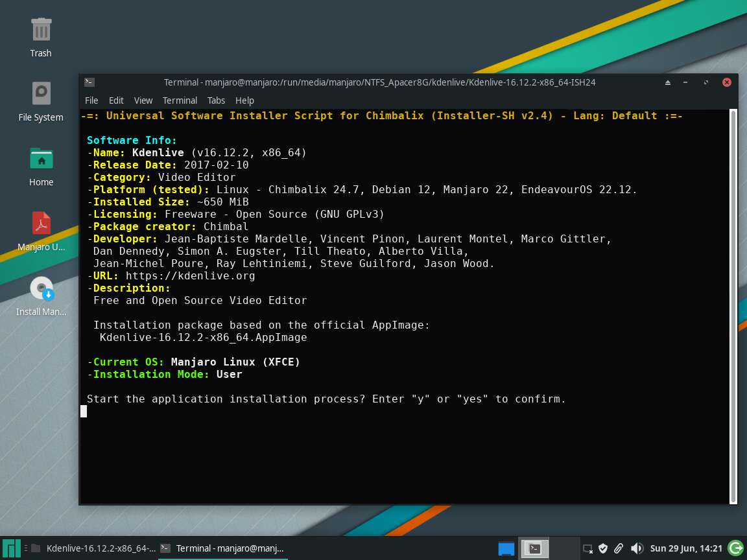747x560 pixels.
Task: Open the View menu in Terminal
Action: 143,100
